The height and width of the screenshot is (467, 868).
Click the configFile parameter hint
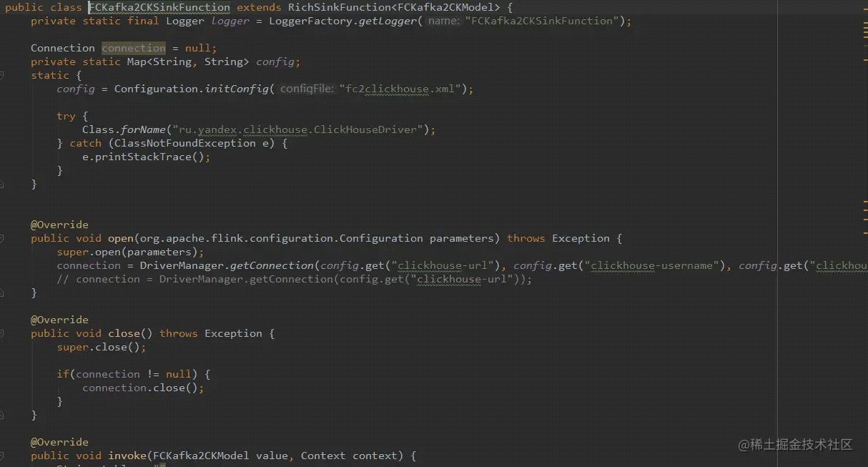pyautogui.click(x=307, y=89)
